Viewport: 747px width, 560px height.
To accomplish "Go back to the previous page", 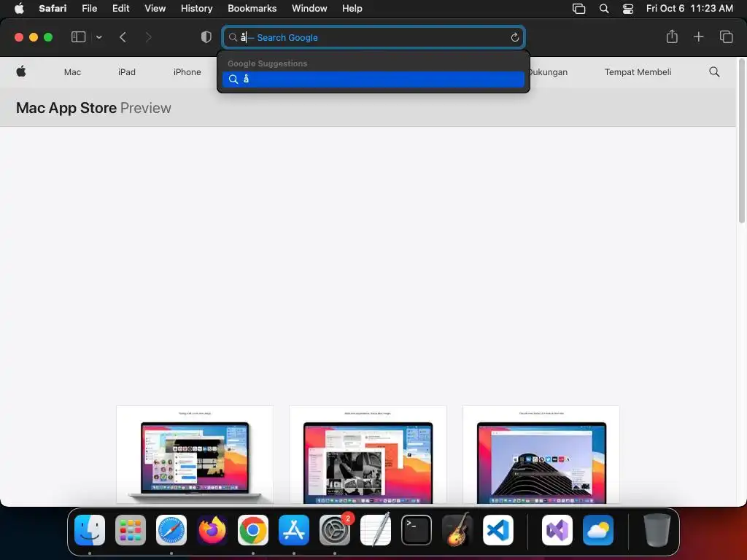I will point(123,37).
